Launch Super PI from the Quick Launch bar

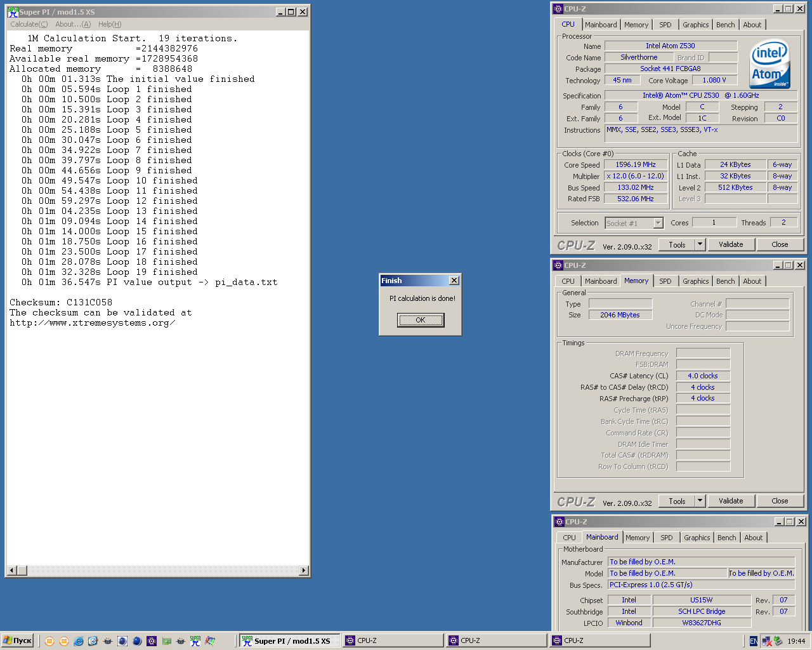[x=195, y=641]
